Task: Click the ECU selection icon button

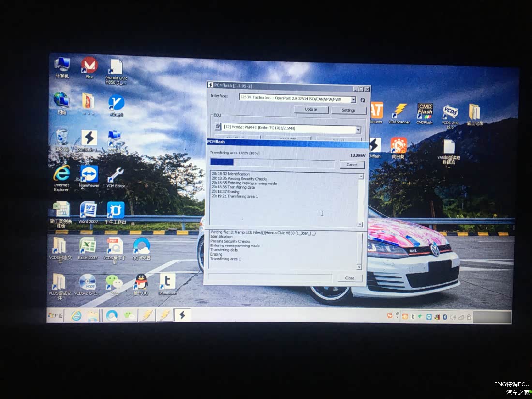Action: coord(218,127)
